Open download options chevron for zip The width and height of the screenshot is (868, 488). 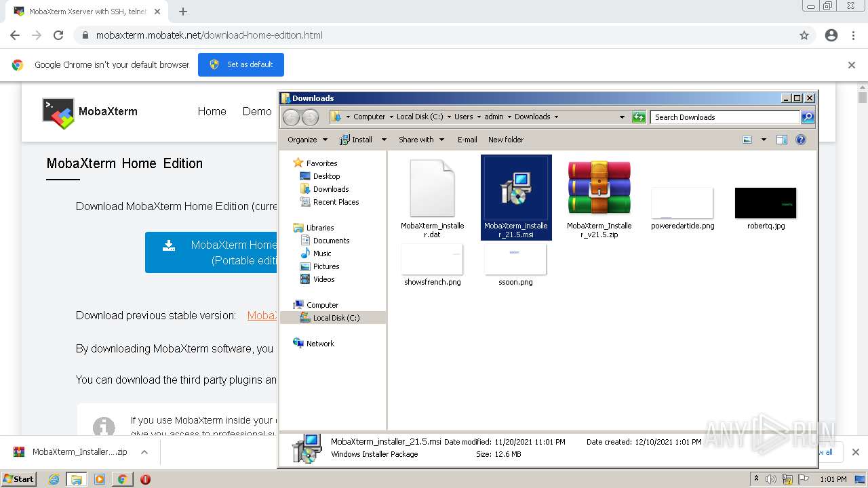point(144,452)
